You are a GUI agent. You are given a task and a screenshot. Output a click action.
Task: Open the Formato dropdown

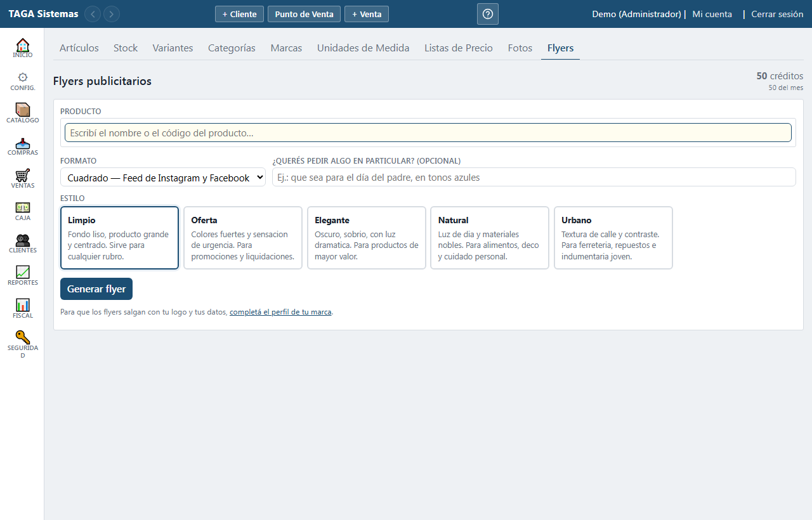(x=163, y=178)
